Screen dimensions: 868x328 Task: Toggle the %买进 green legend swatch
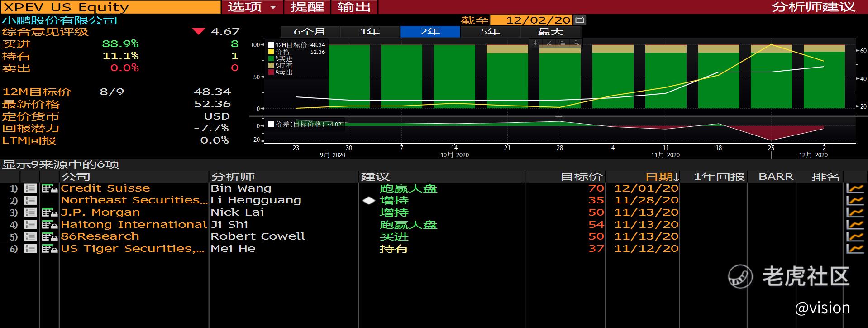(x=271, y=58)
